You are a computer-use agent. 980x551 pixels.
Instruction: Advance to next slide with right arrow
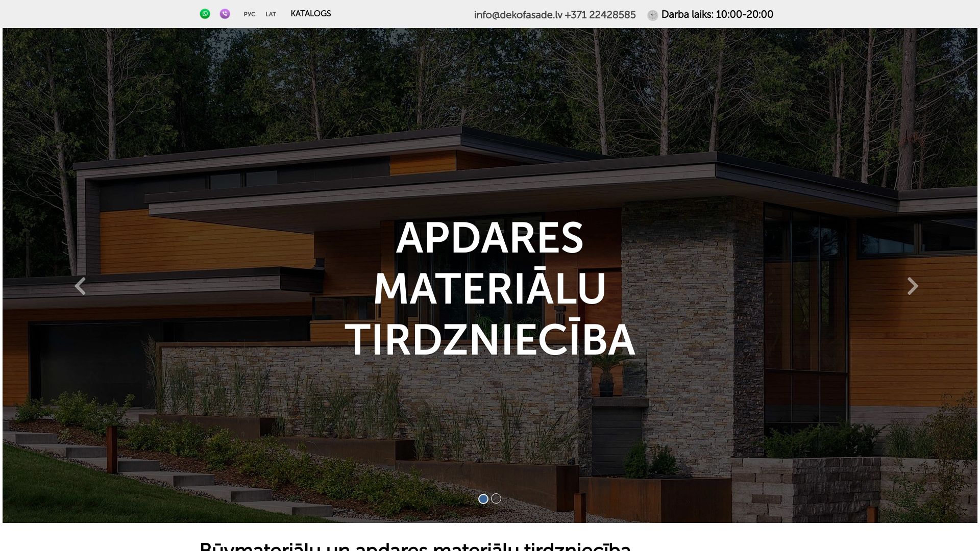[913, 286]
